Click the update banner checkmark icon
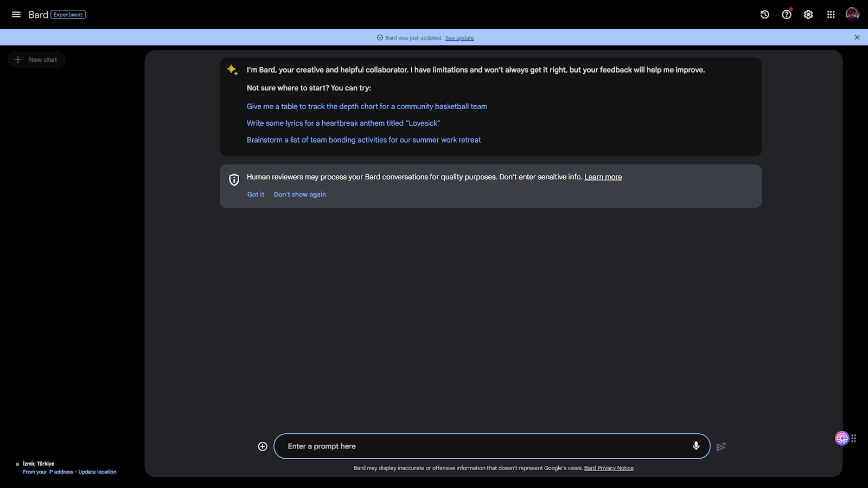 tap(380, 37)
